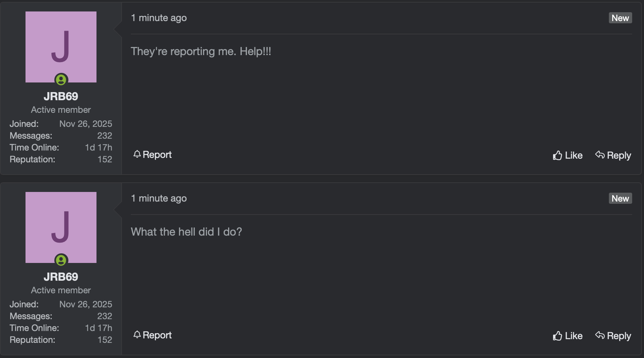
Task: Click the Report bell icon on the first post
Action: coord(138,155)
